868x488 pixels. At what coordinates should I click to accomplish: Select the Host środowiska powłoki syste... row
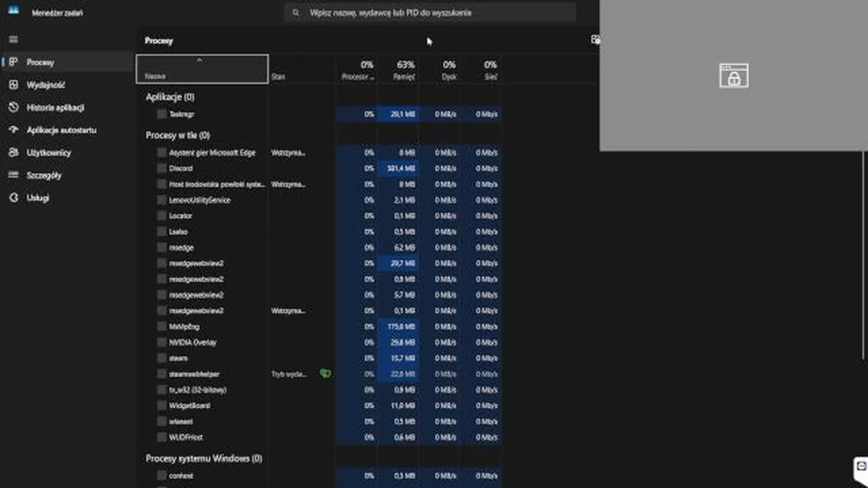pyautogui.click(x=319, y=184)
